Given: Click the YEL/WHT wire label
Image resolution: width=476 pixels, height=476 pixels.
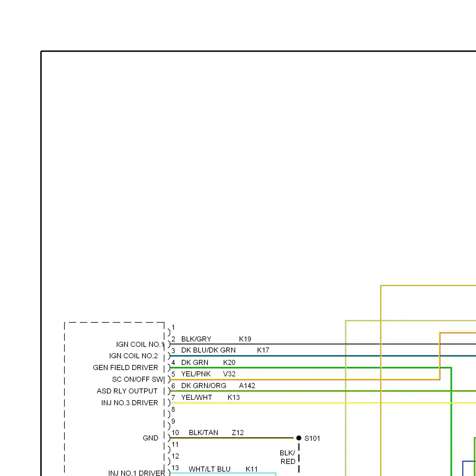Looking at the screenshot, I should pyautogui.click(x=196, y=397).
